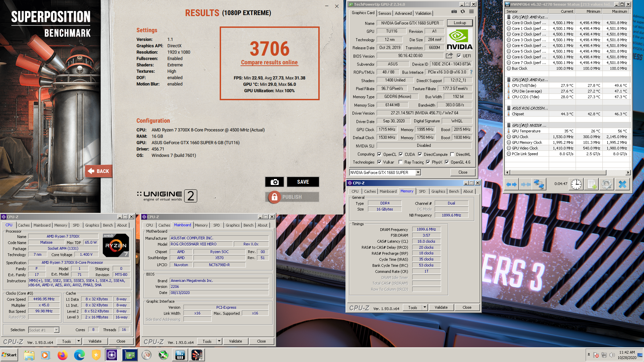
Task: Click the HWiNFO taskbar icon
Action: [x=180, y=355]
